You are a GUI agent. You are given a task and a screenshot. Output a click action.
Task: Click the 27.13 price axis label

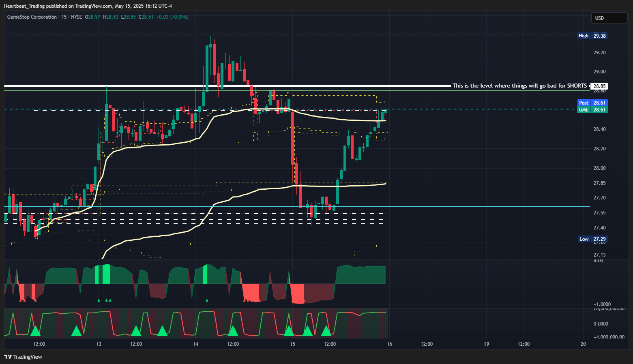click(600, 255)
